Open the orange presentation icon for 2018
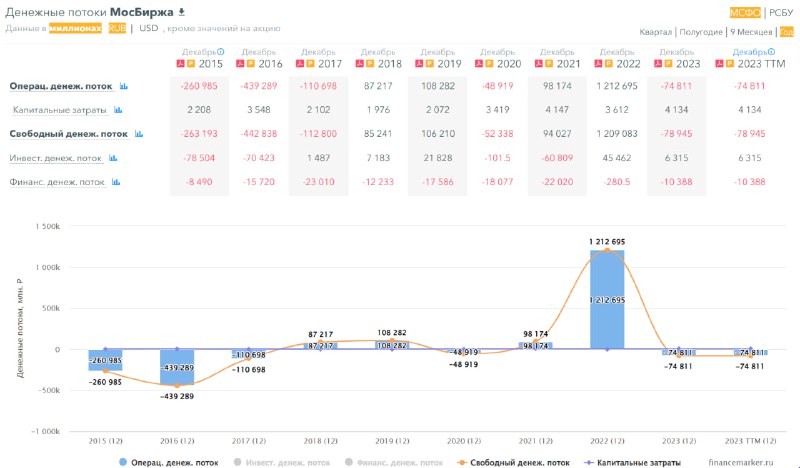 [370, 64]
